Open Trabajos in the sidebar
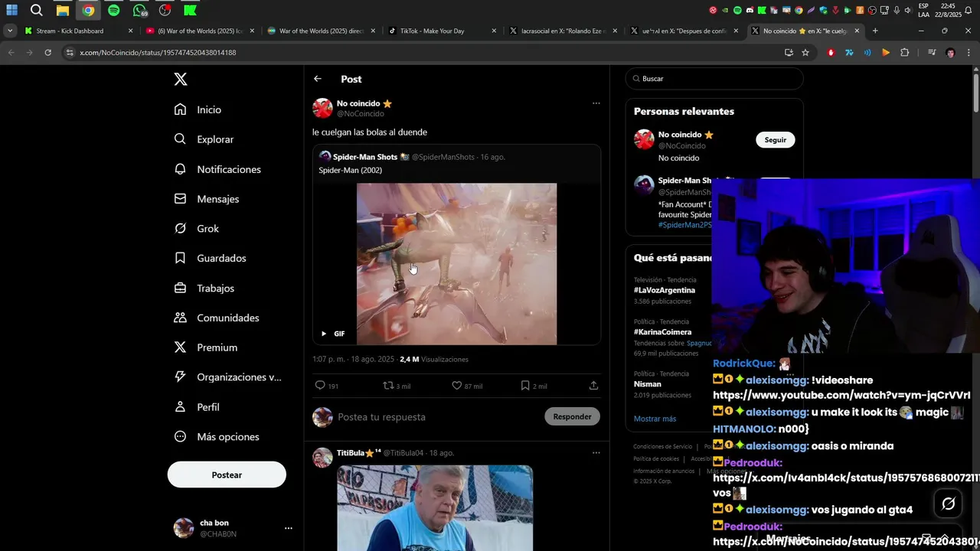 pyautogui.click(x=204, y=288)
